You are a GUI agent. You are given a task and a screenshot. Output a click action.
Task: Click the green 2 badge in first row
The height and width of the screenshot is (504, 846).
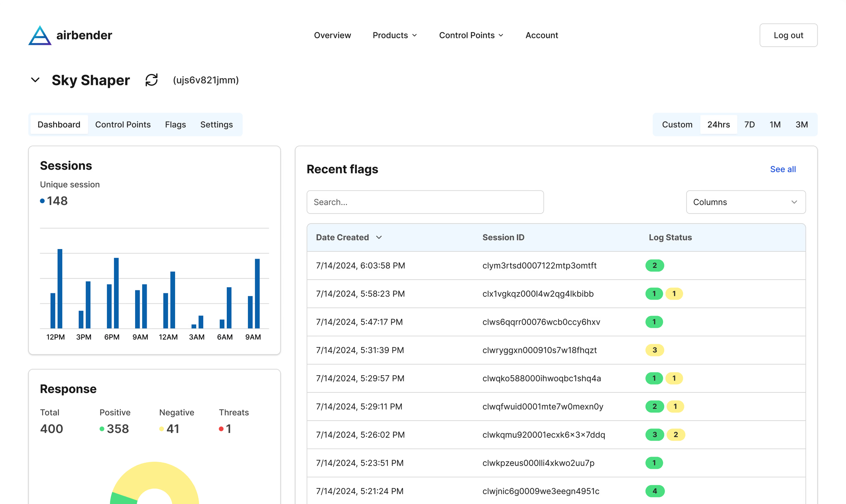654,266
